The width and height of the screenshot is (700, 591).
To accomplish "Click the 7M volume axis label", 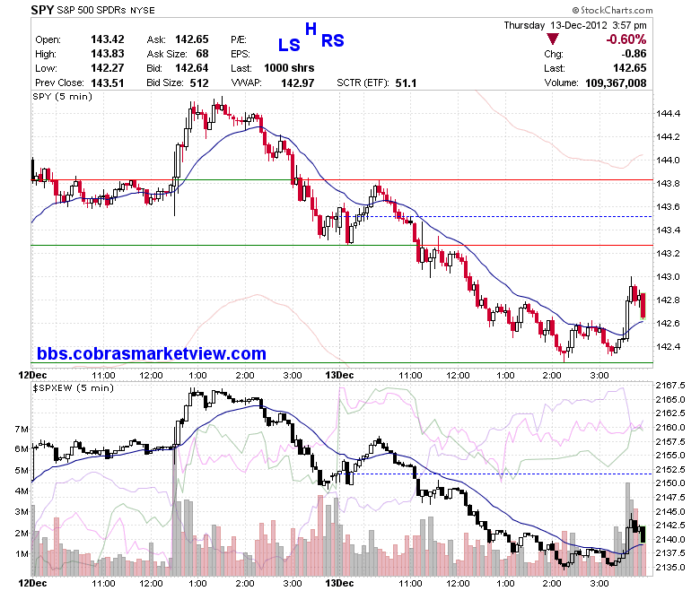I will [x=22, y=429].
